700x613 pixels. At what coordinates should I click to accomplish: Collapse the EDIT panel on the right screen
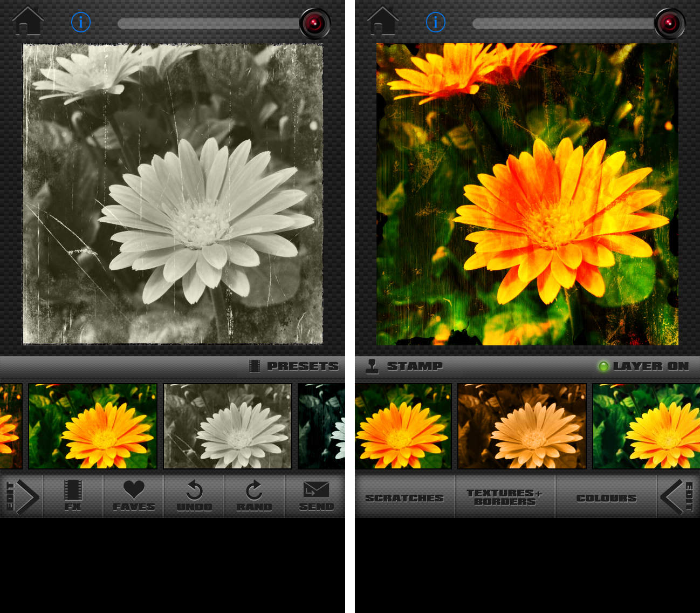(679, 496)
